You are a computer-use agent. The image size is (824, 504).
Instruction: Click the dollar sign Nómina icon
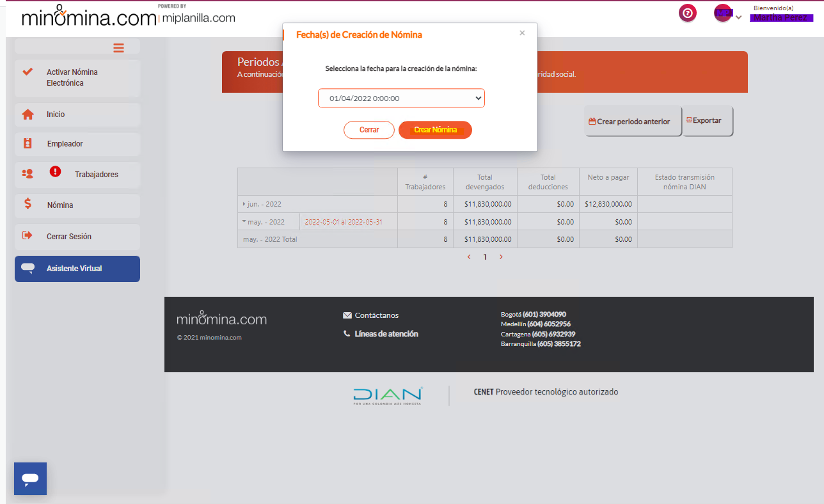tap(28, 204)
